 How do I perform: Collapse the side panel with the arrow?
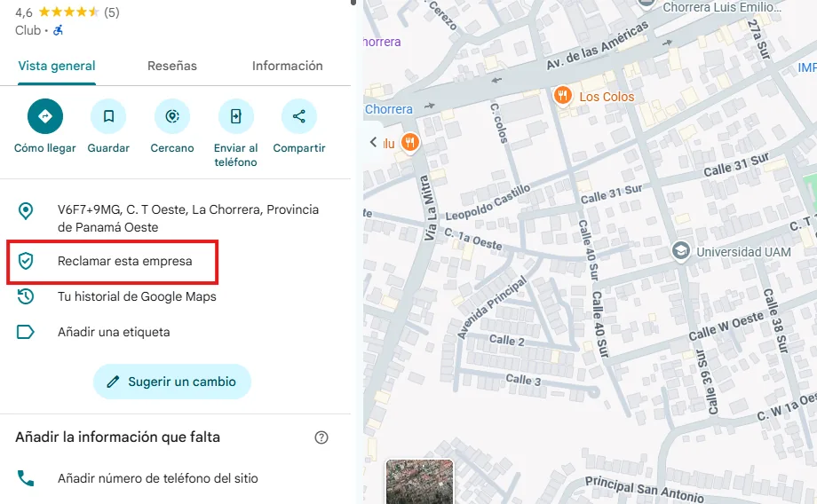[x=373, y=142]
